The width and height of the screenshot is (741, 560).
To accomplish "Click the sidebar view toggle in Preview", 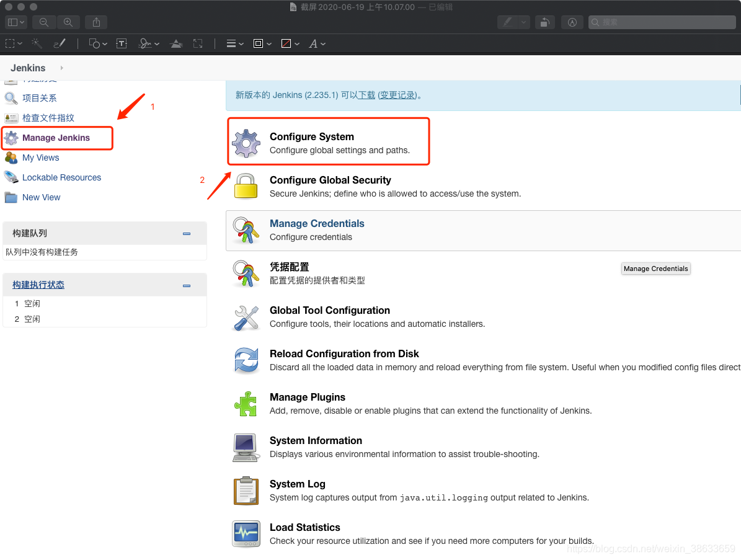I will [x=16, y=22].
